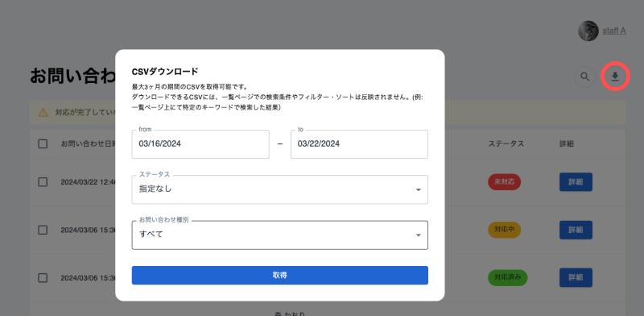Click the CSV download arrow icon

[615, 77]
